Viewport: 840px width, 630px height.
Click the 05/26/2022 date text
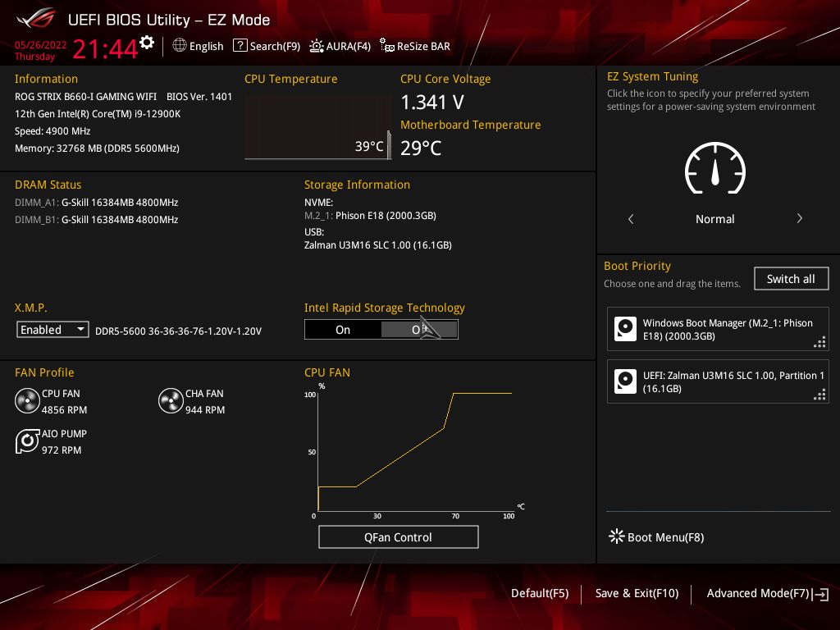tap(41, 45)
